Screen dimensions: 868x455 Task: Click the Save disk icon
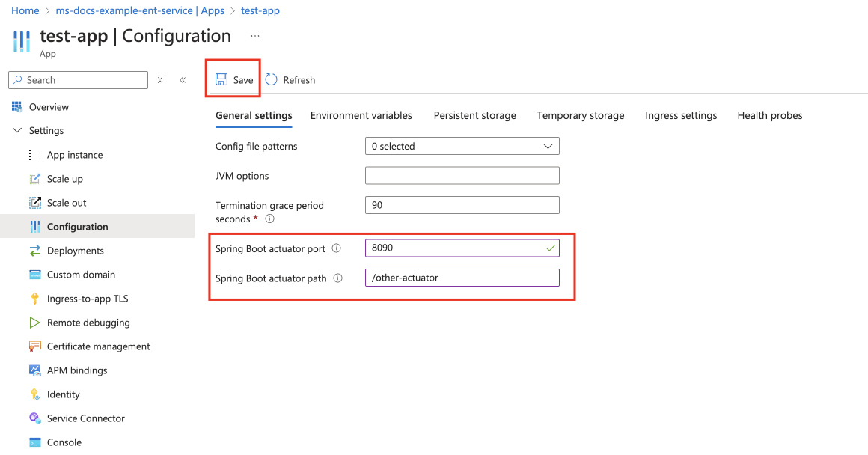(221, 80)
